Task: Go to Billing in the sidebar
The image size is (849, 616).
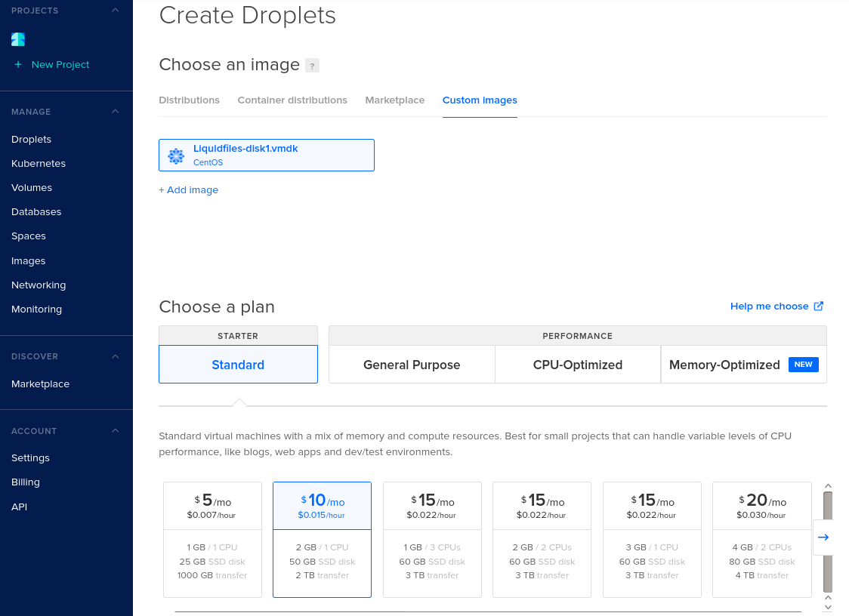Action: coord(25,482)
